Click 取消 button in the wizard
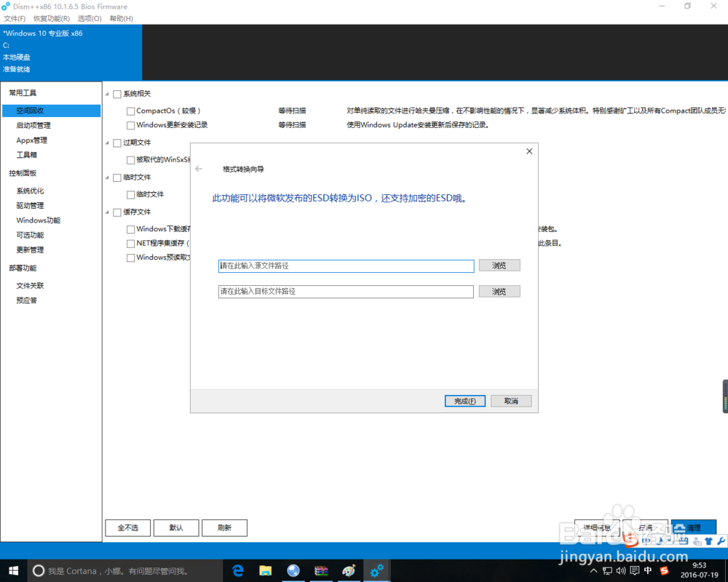This screenshot has width=728, height=582. 511,401
